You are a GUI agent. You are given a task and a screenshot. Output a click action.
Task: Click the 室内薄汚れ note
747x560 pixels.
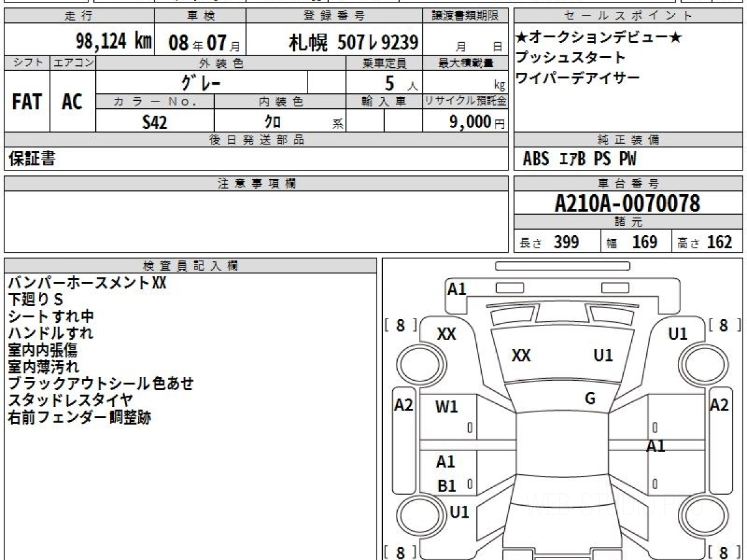click(44, 367)
